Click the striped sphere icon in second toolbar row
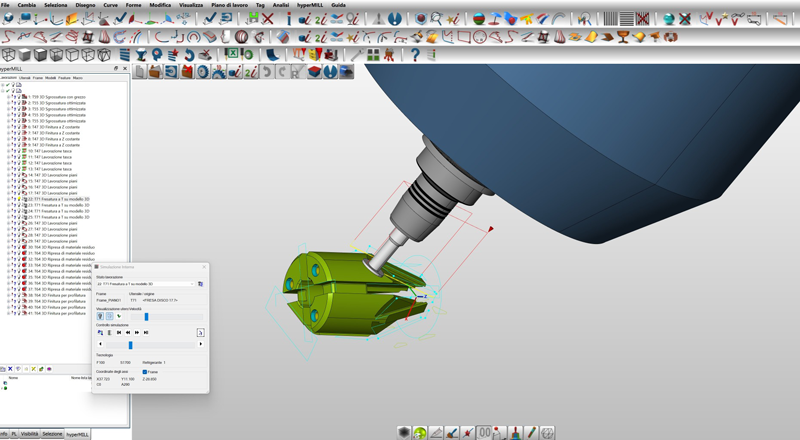Image resolution: width=800 pixels, height=440 pixels. [241, 37]
